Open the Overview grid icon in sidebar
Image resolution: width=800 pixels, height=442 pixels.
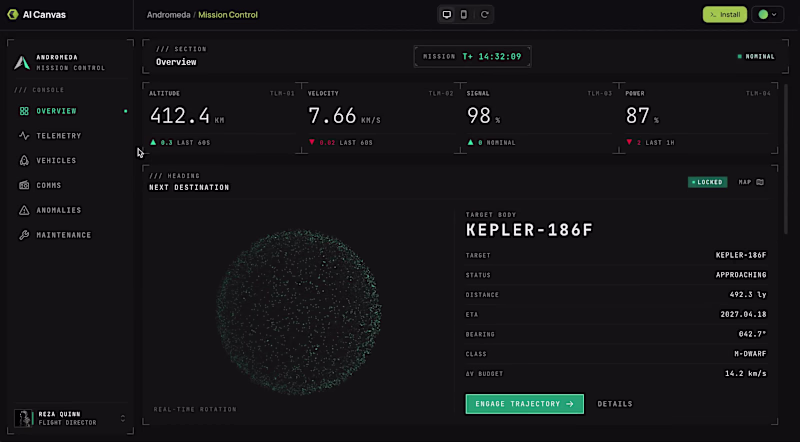(24, 111)
